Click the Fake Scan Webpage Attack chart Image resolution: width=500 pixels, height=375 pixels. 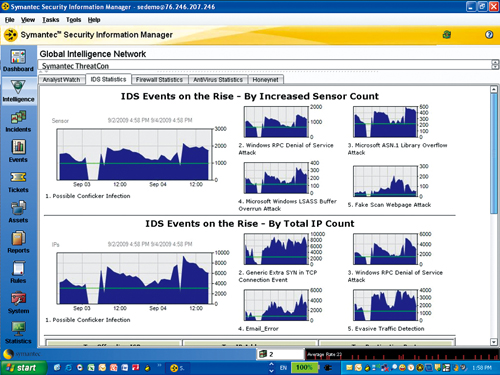click(386, 182)
